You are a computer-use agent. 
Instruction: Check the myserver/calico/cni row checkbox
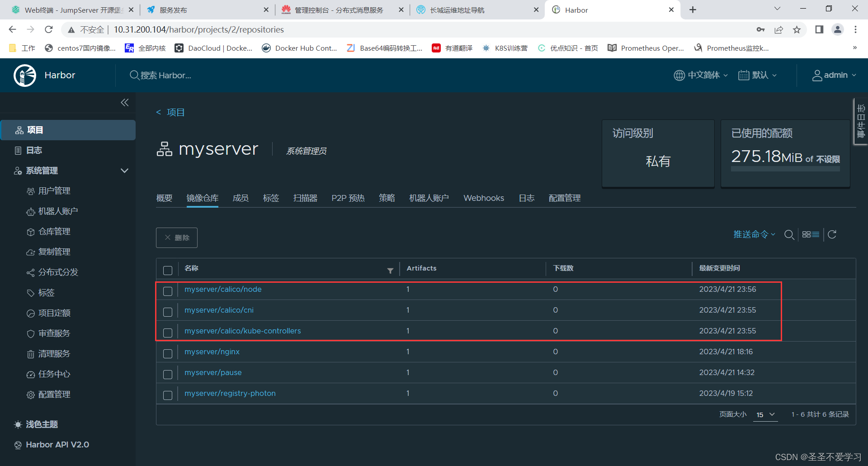(168, 312)
